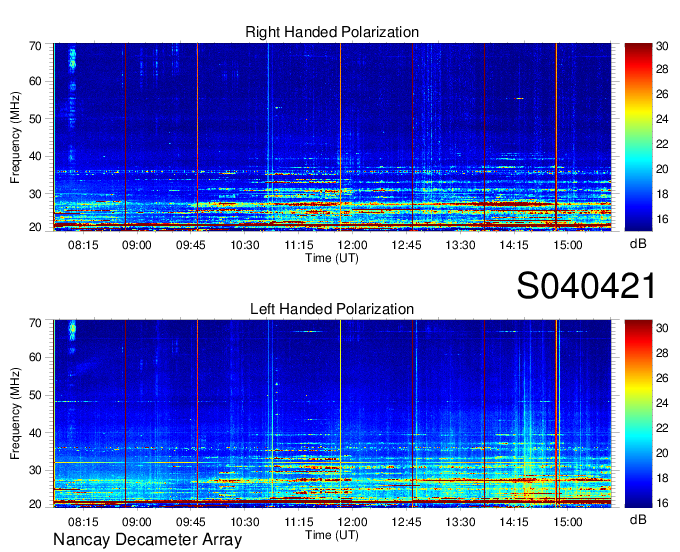Click the 60 MHz tick on the Right Handed frequency axis
This screenshot has height=552, width=680.
(x=35, y=81)
